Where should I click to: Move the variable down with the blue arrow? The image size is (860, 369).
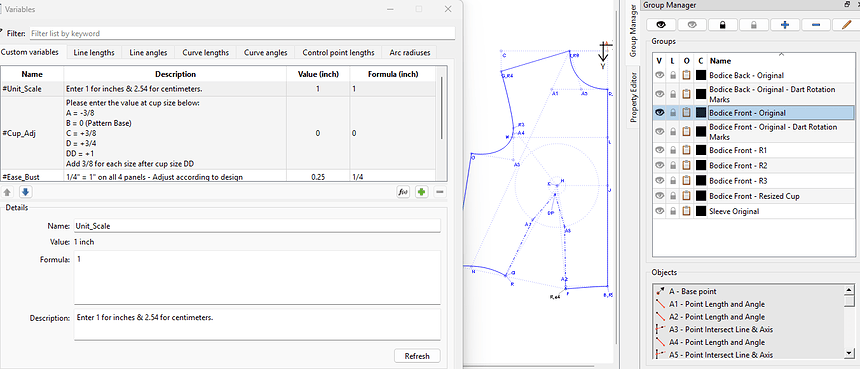(x=25, y=192)
